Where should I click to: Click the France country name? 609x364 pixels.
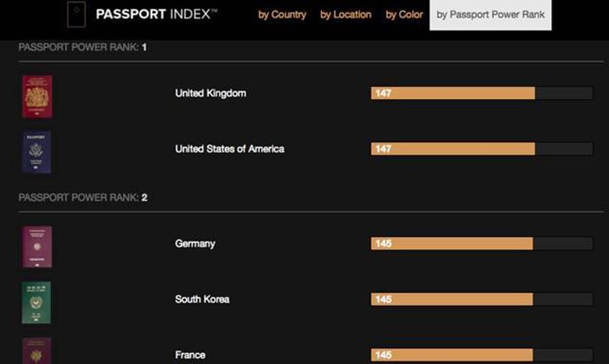(190, 354)
